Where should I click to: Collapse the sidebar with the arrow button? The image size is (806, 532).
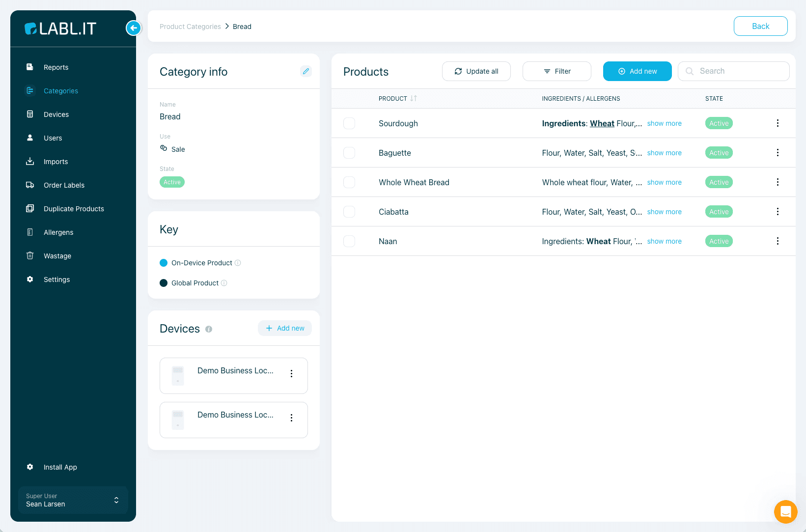pyautogui.click(x=133, y=28)
